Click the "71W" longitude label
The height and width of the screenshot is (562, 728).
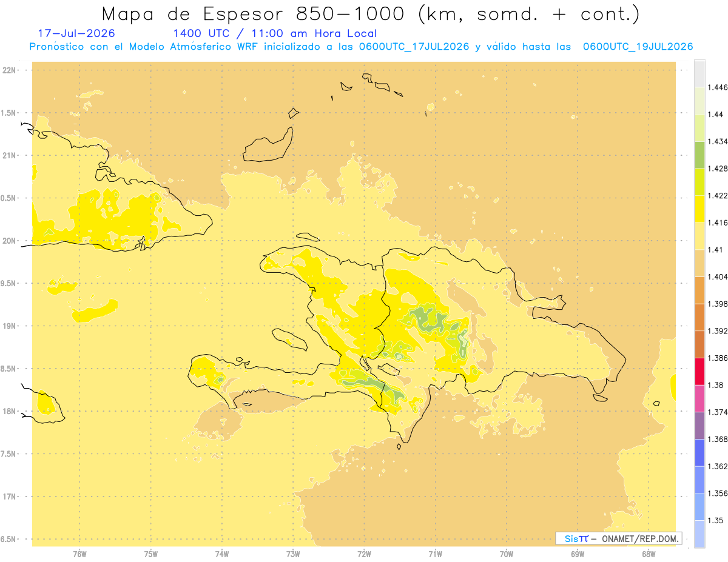coord(435,554)
